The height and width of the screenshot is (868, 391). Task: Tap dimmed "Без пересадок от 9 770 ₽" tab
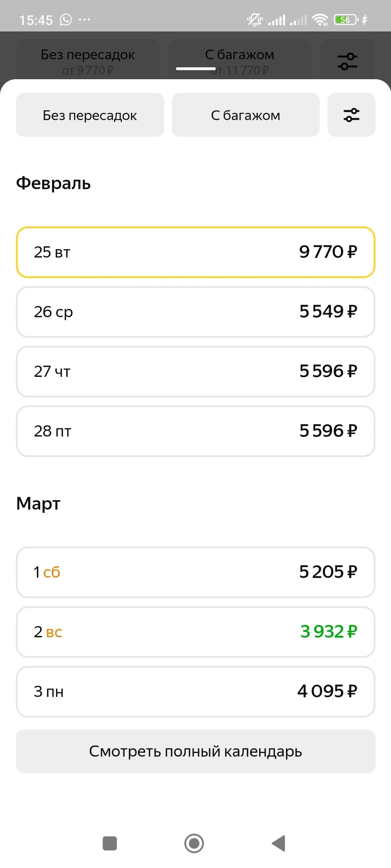88,60
